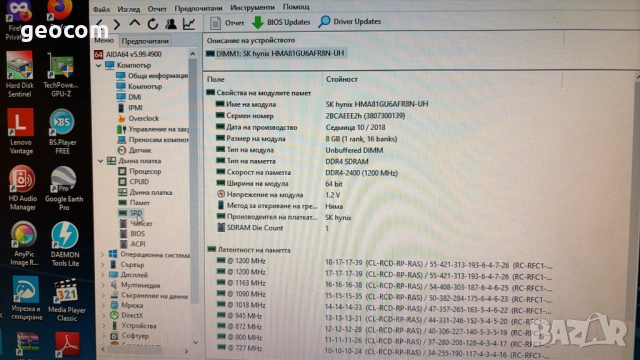The width and height of the screenshot is (640, 360).
Task: Open the Инструменти menu
Action: pyautogui.click(x=252, y=8)
